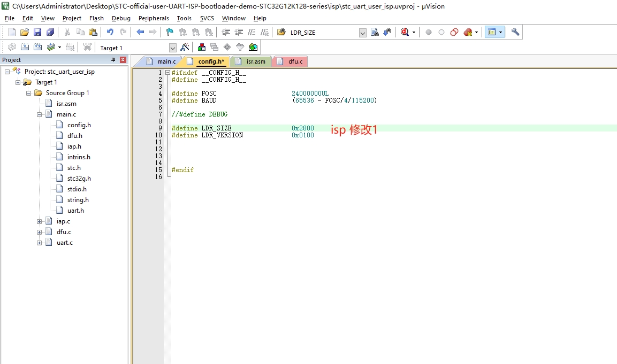Click the Find icon beside the search box
Screen dimensions: 617x364
(x=375, y=32)
